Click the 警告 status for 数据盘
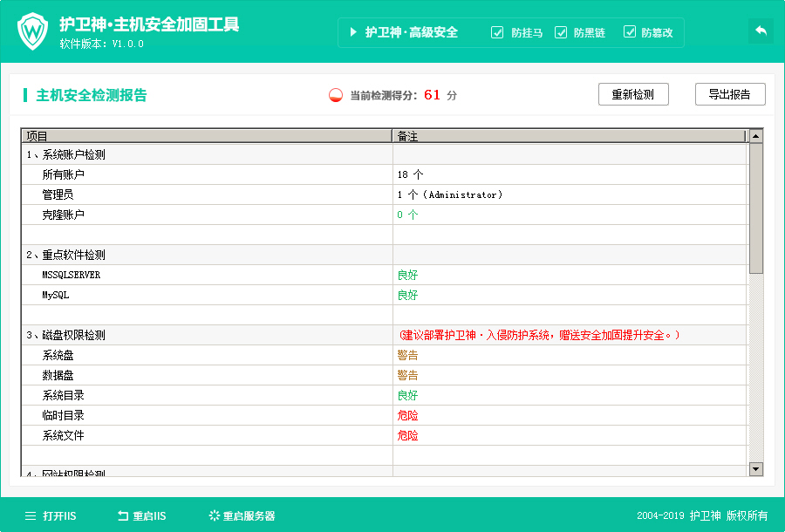The height and width of the screenshot is (532, 785). [x=407, y=375]
